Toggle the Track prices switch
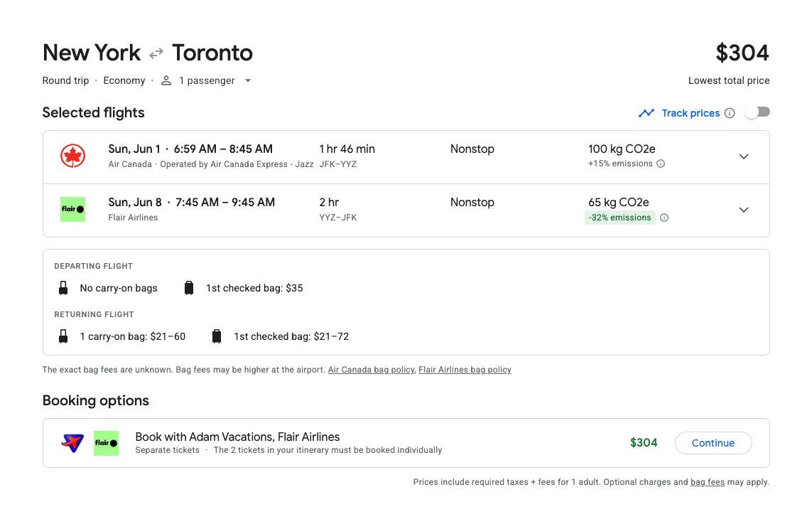The image size is (812, 529). point(757,112)
